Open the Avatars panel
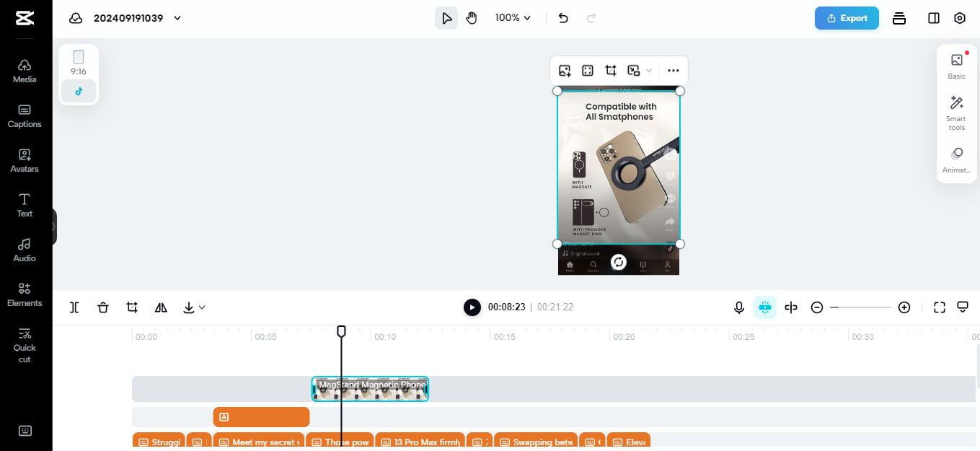This screenshot has height=451, width=980. click(x=25, y=160)
